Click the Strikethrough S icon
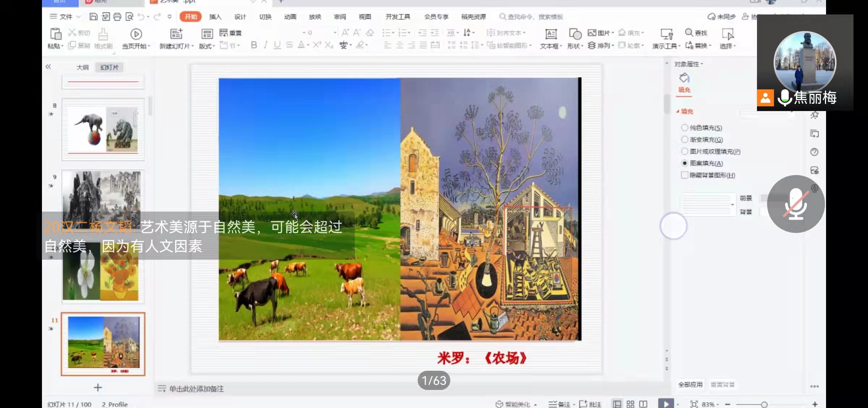 pos(289,45)
